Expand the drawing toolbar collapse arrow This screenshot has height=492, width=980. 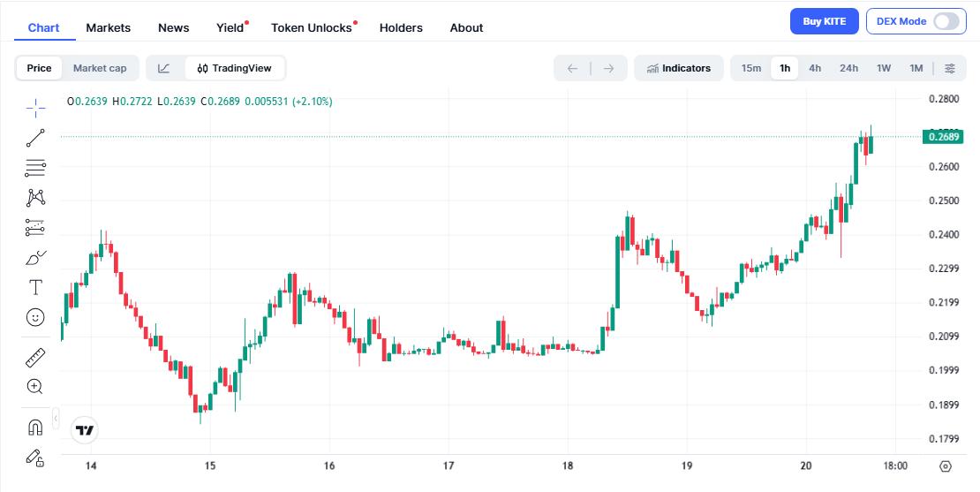pos(56,418)
